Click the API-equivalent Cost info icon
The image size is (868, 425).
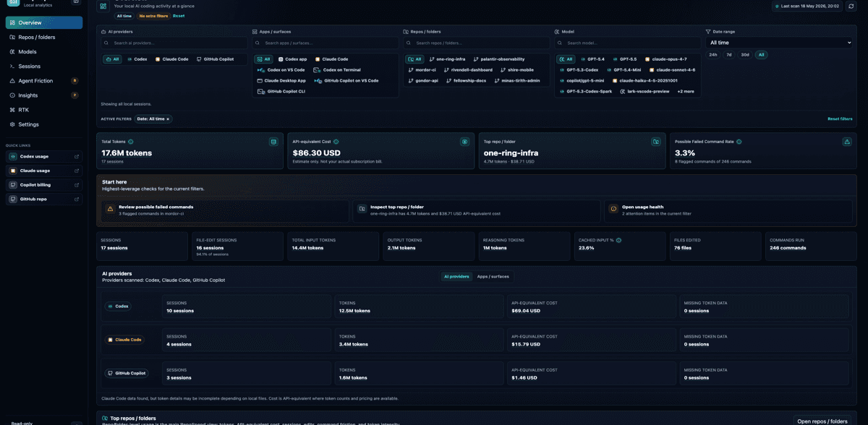[x=336, y=142]
